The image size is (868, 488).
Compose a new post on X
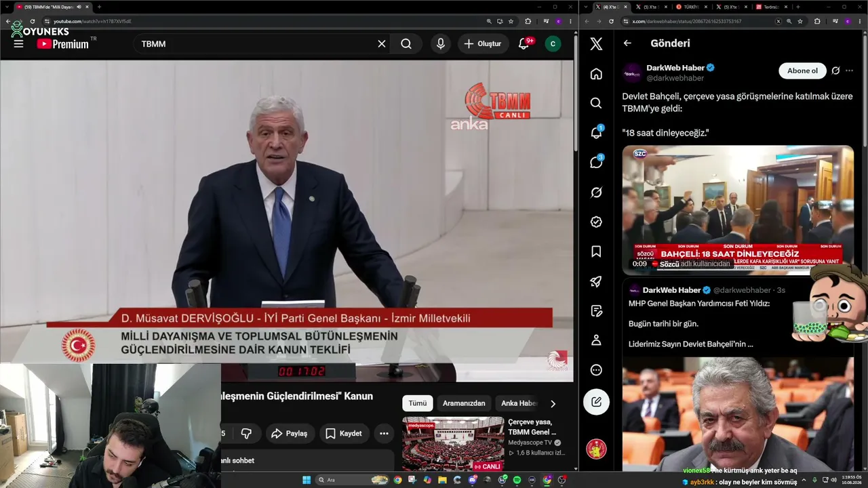click(x=596, y=402)
